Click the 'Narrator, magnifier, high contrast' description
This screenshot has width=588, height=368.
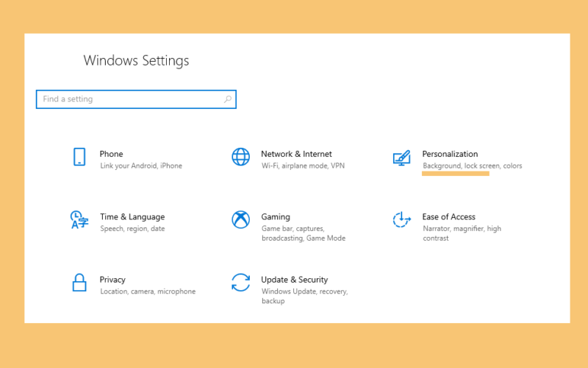462,233
